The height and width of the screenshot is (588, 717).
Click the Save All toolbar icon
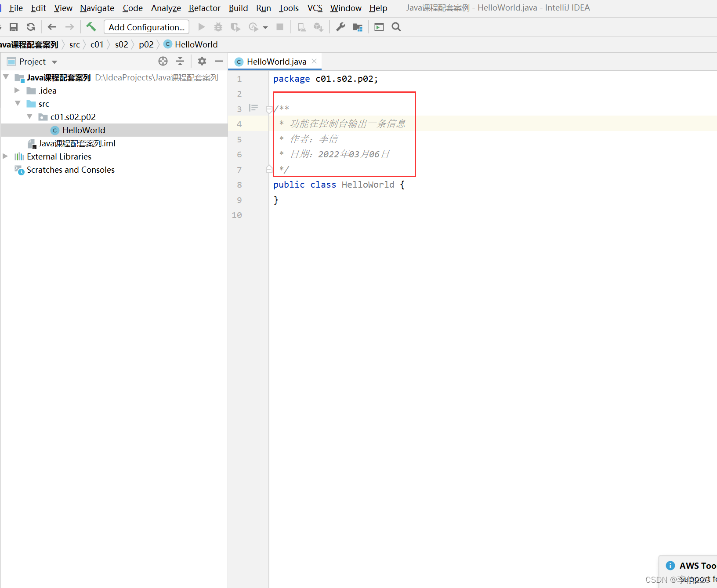pyautogui.click(x=14, y=27)
